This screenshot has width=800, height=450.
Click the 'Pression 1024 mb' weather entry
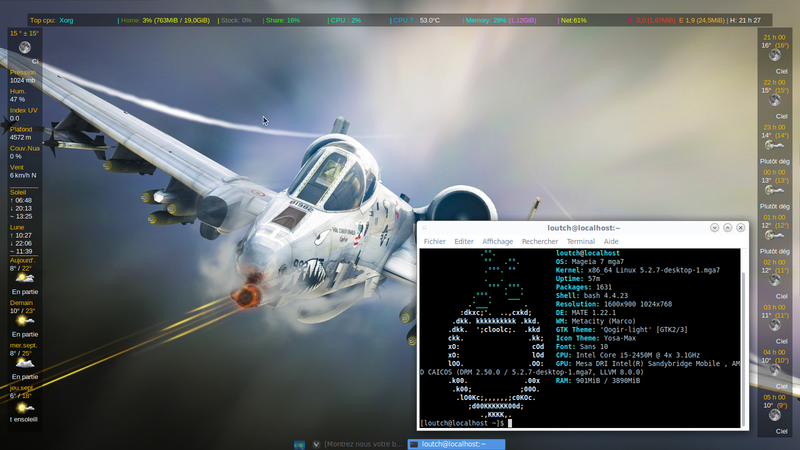(x=23, y=76)
